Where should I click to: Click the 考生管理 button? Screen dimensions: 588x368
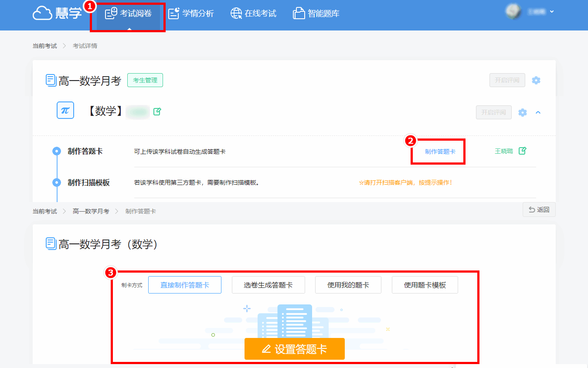pyautogui.click(x=145, y=80)
